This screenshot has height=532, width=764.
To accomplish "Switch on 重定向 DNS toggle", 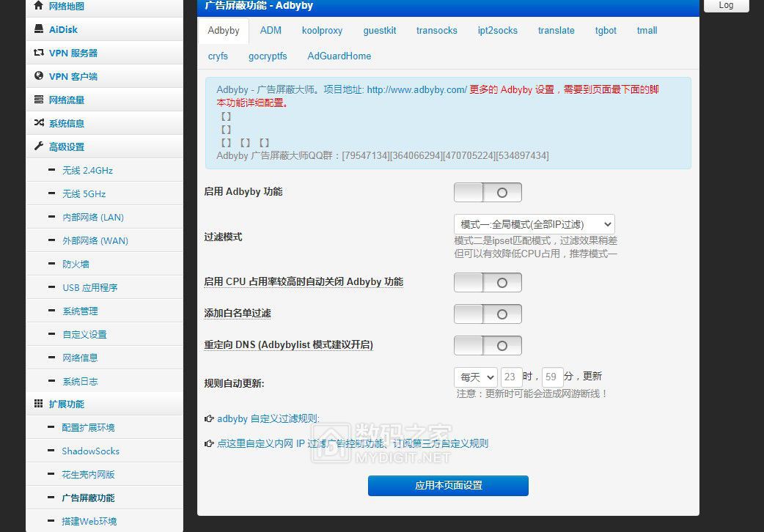I will (x=488, y=345).
